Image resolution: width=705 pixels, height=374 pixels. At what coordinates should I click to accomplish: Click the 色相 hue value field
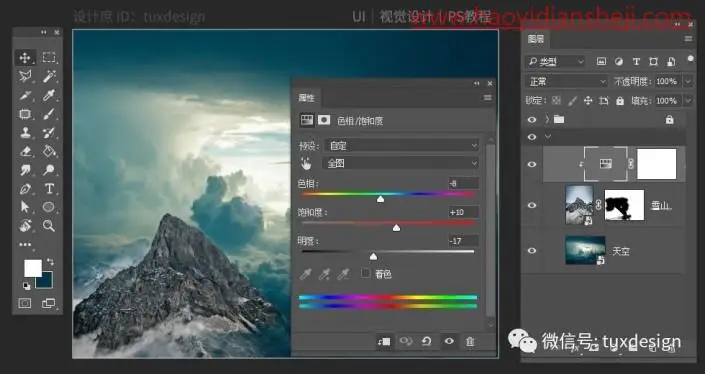coord(464,183)
